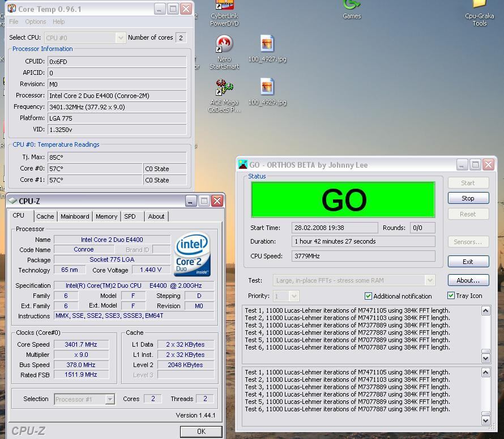
Task: Click the Reset button in ORTHOS
Action: click(x=468, y=214)
